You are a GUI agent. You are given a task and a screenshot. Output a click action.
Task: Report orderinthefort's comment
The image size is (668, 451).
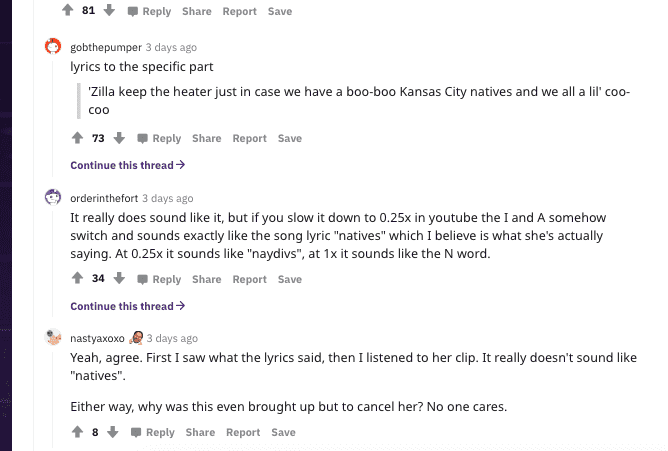click(249, 279)
